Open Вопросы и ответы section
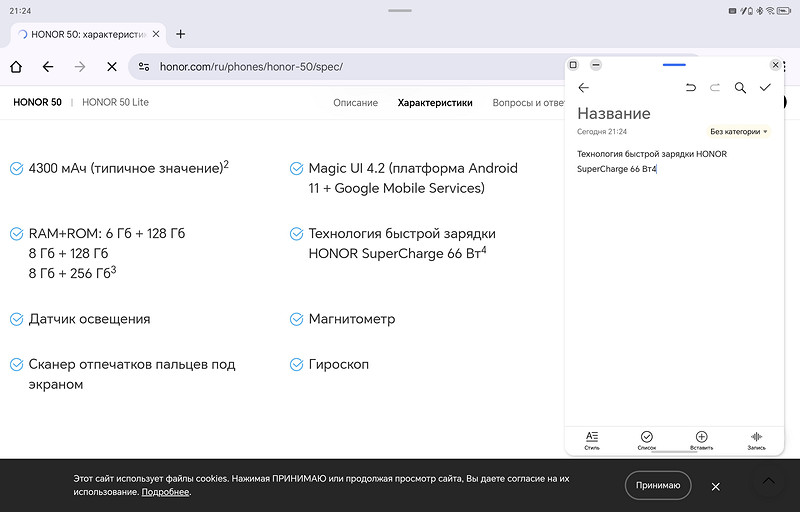Image resolution: width=800 pixels, height=512 pixels. pyautogui.click(x=528, y=103)
